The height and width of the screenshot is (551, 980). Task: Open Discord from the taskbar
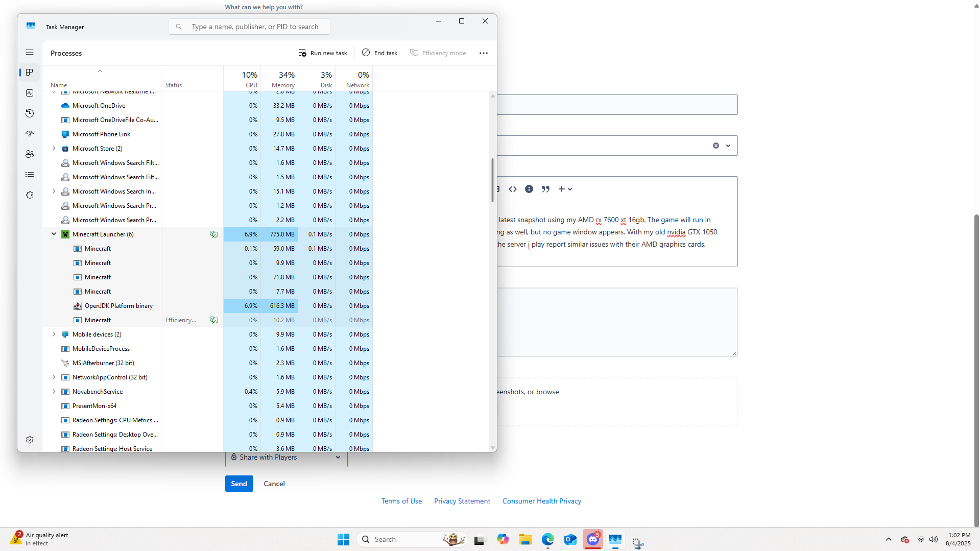593,539
